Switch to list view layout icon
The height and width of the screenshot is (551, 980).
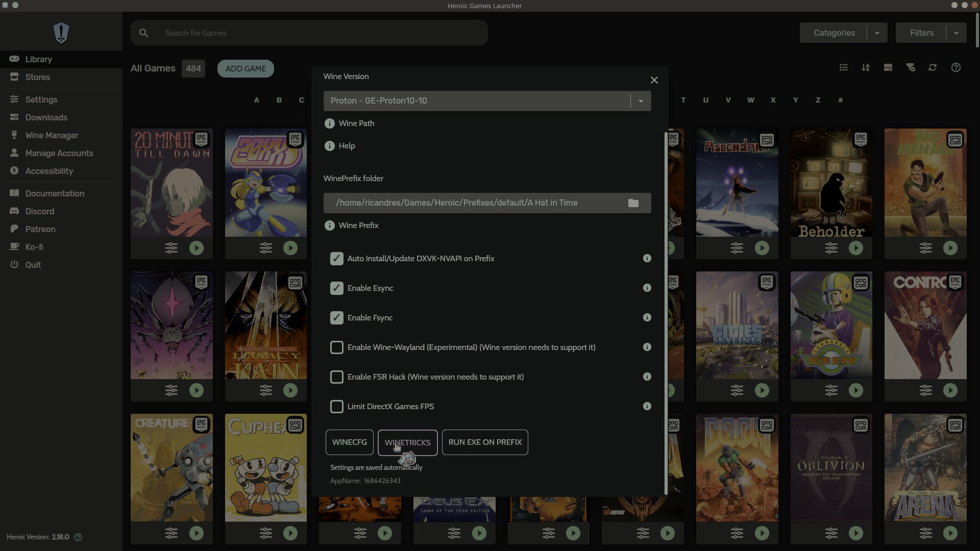click(x=843, y=67)
